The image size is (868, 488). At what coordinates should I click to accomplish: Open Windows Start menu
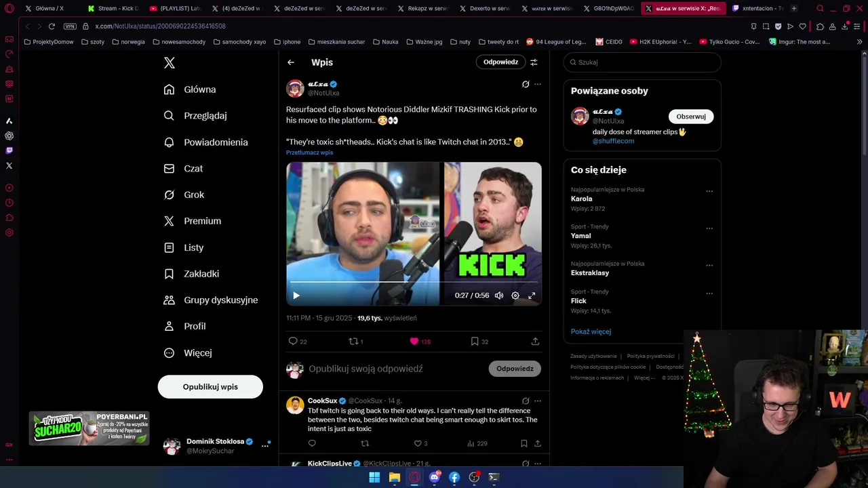pyautogui.click(x=374, y=477)
